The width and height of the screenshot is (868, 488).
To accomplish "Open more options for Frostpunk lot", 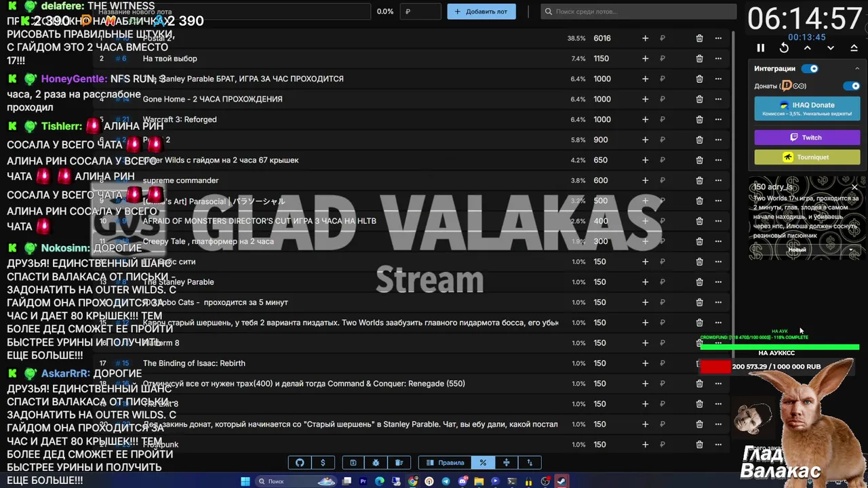I will tap(718, 445).
